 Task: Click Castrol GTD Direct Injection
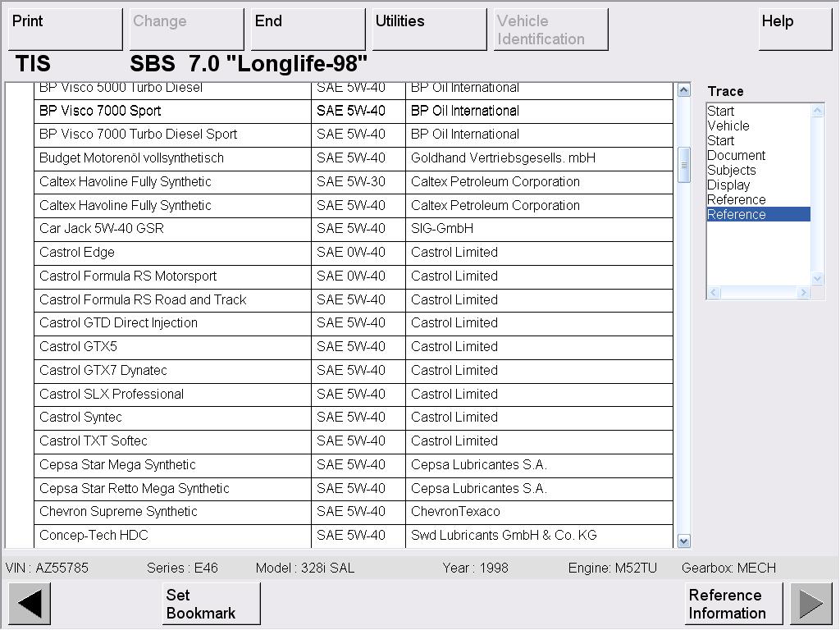172,323
